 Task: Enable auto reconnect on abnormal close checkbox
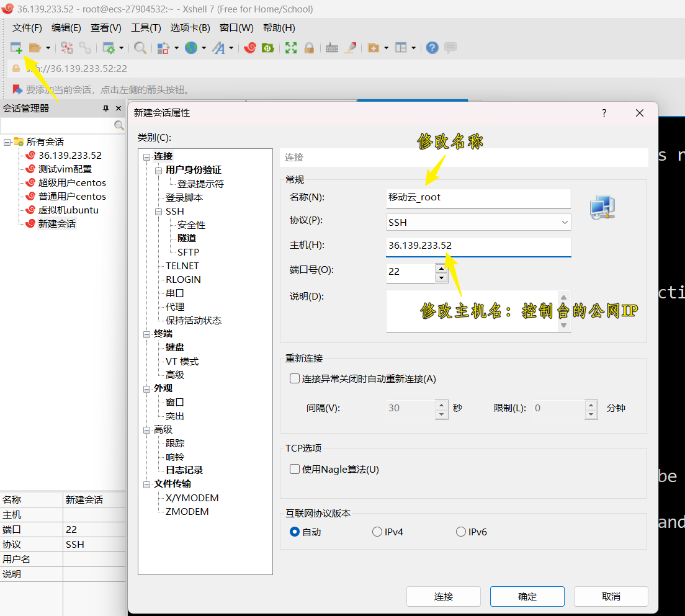pyautogui.click(x=295, y=378)
